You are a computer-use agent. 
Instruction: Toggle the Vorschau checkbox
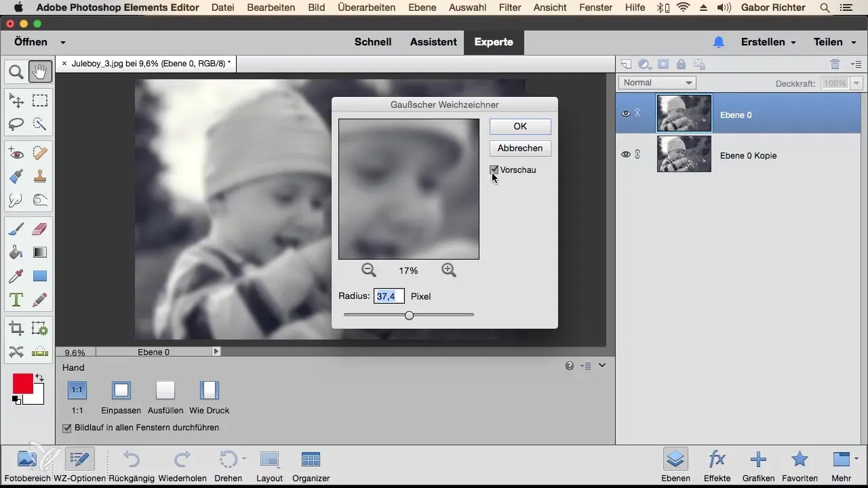pos(494,170)
